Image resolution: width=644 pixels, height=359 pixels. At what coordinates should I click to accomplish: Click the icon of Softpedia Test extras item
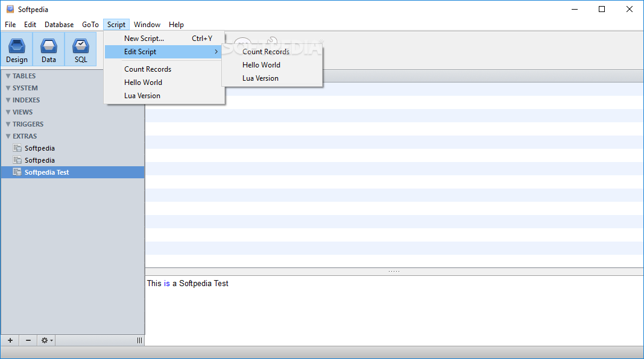(17, 172)
